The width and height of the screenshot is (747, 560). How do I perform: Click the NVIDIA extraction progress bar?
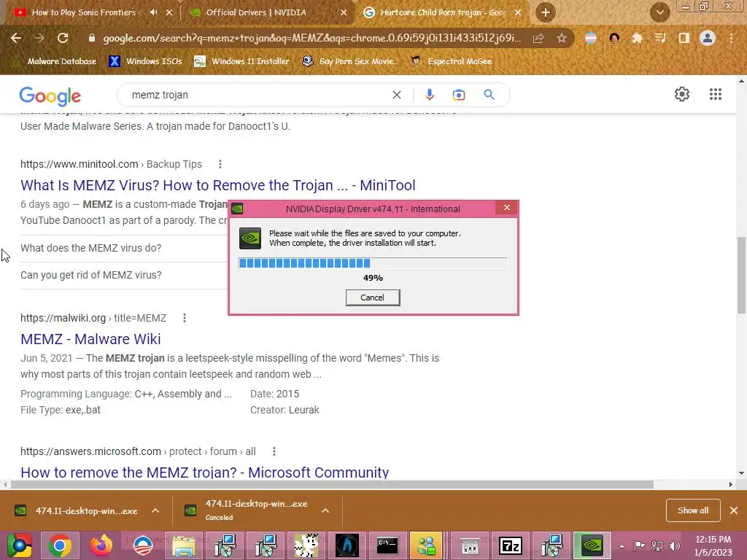pos(373,262)
